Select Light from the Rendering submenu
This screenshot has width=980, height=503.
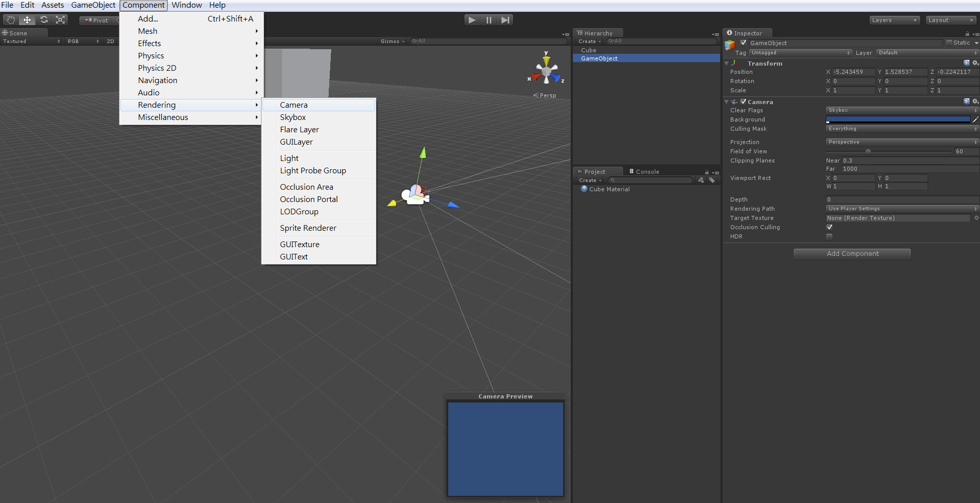pos(289,158)
